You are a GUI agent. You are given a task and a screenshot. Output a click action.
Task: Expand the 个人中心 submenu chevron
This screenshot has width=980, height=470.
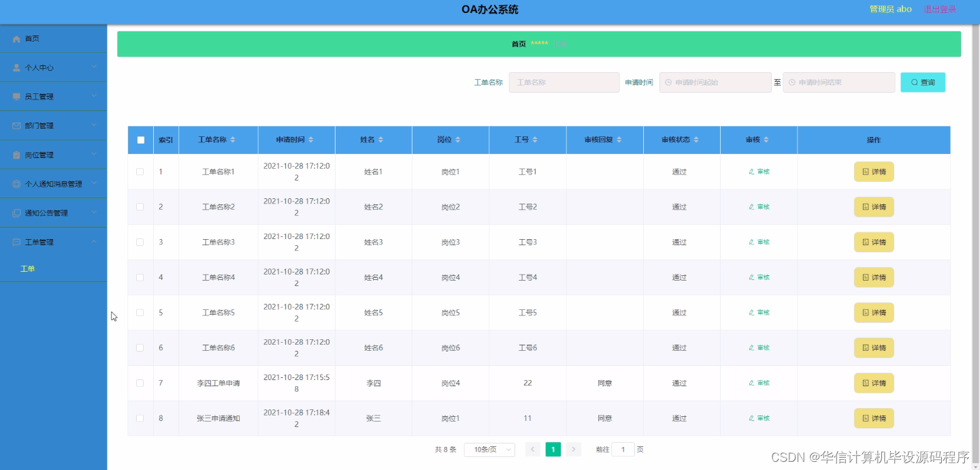(x=94, y=67)
